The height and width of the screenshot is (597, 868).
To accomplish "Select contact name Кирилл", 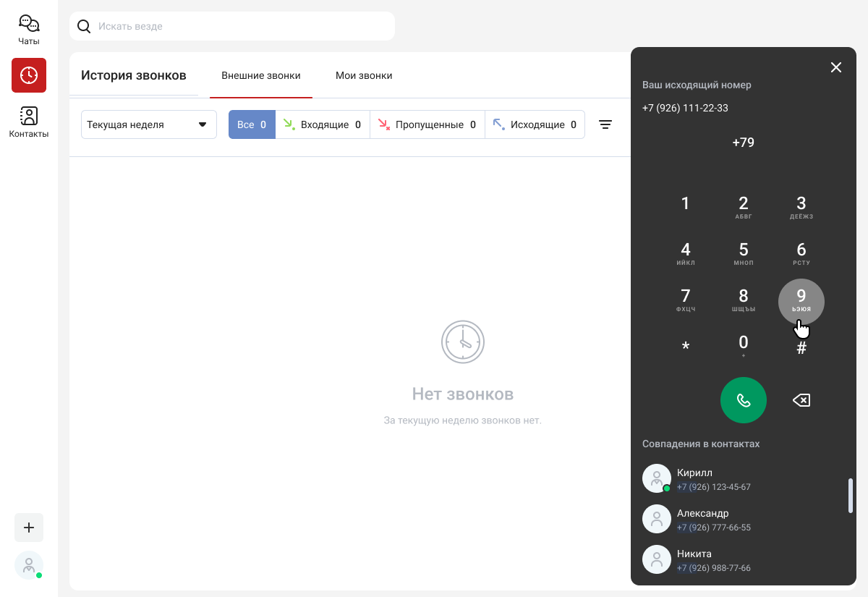I will [x=694, y=473].
